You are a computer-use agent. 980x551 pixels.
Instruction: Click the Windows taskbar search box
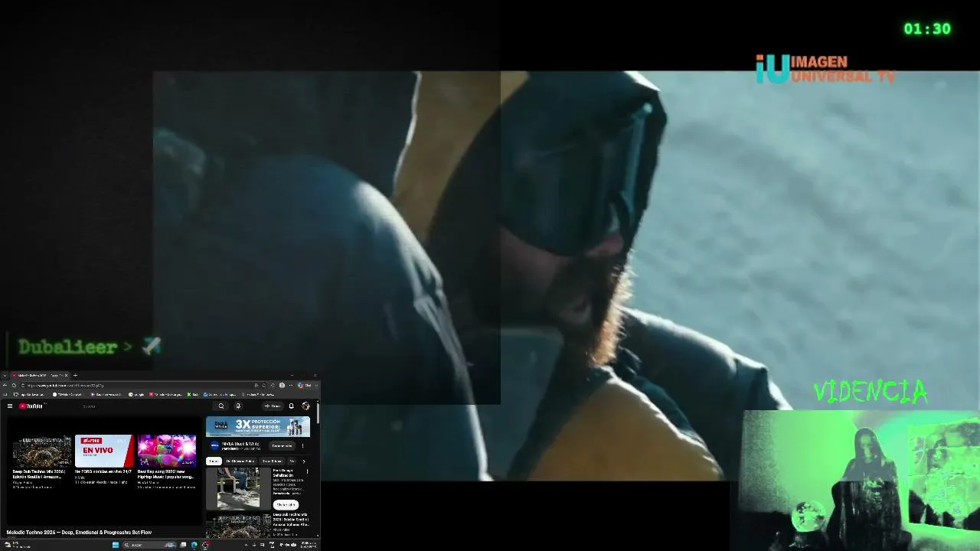click(149, 545)
